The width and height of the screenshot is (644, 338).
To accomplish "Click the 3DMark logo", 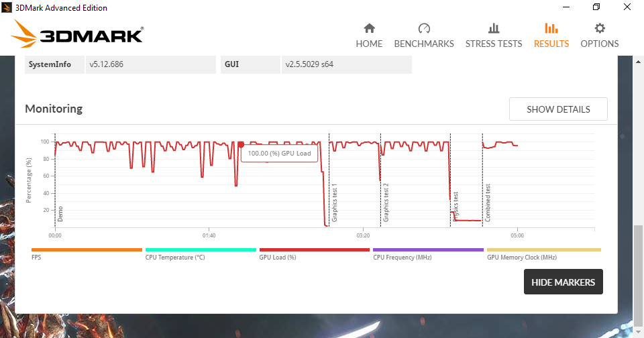I will click(77, 34).
